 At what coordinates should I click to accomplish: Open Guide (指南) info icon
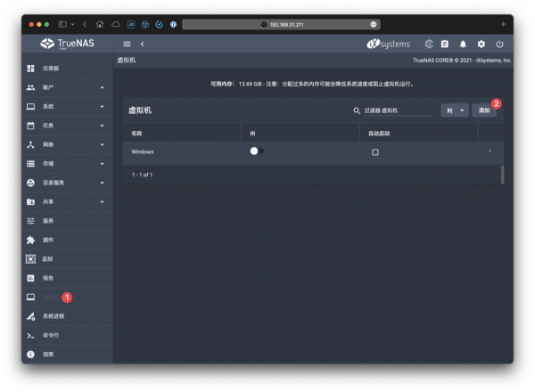(30, 355)
